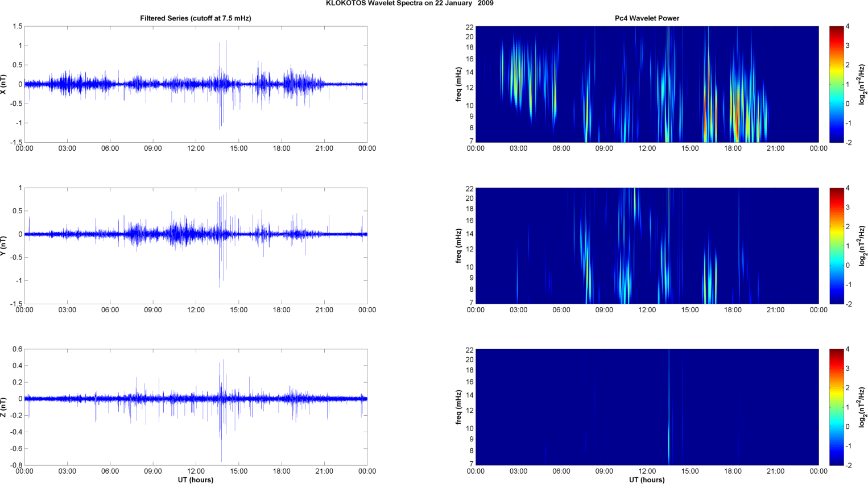This screenshot has width=868, height=484.
Task: Select the Filtered Series cutoff title text
Action: click(195, 18)
